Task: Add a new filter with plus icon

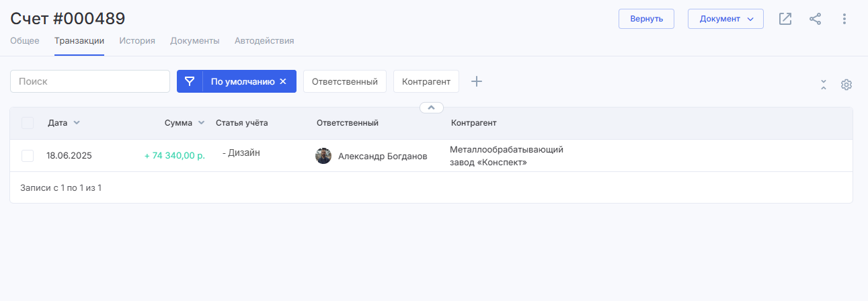Action: click(477, 81)
